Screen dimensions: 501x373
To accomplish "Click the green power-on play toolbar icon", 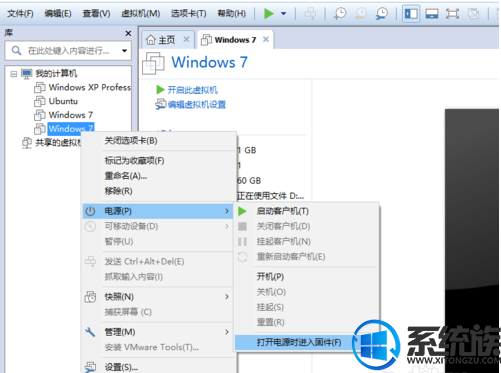I will pyautogui.click(x=269, y=14).
